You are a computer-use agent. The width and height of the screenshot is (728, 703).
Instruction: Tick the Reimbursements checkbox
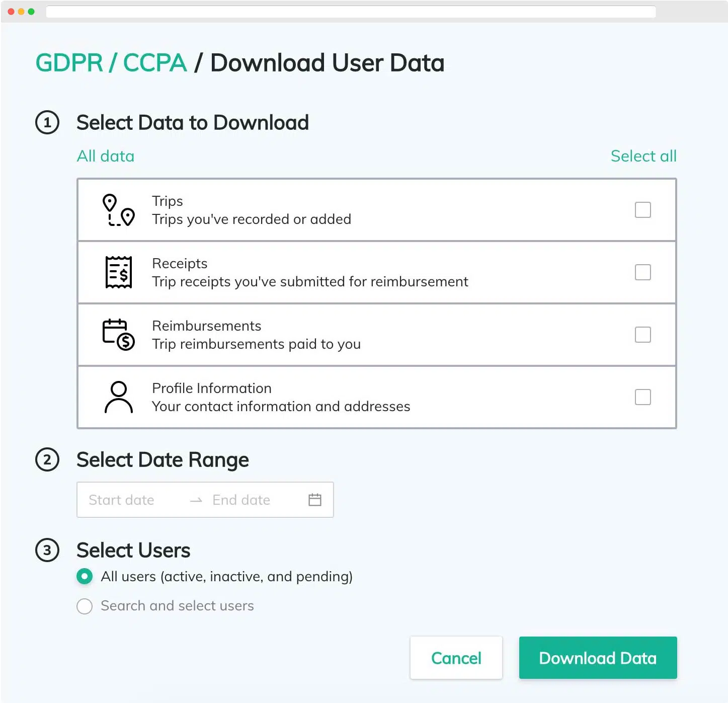[642, 335]
